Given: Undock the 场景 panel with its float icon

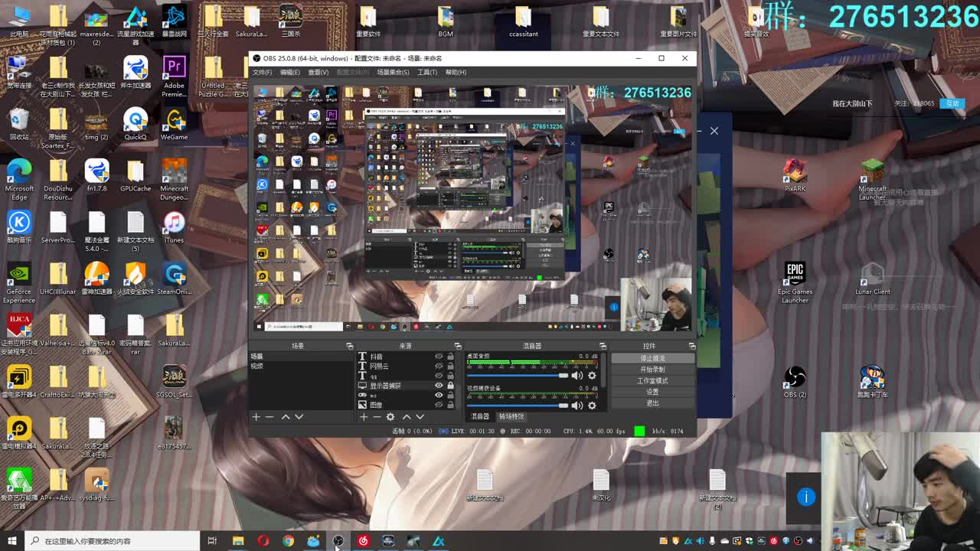Looking at the screenshot, I should point(350,346).
